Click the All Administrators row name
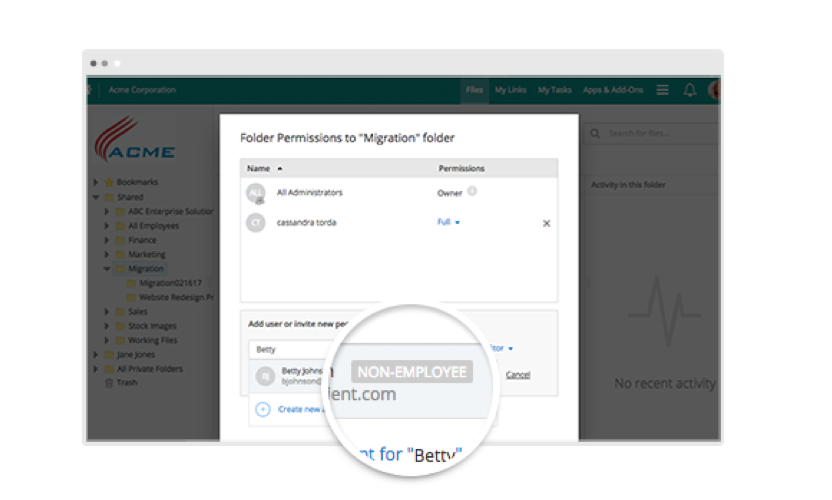This screenshot has width=832, height=500. pyautogui.click(x=310, y=193)
